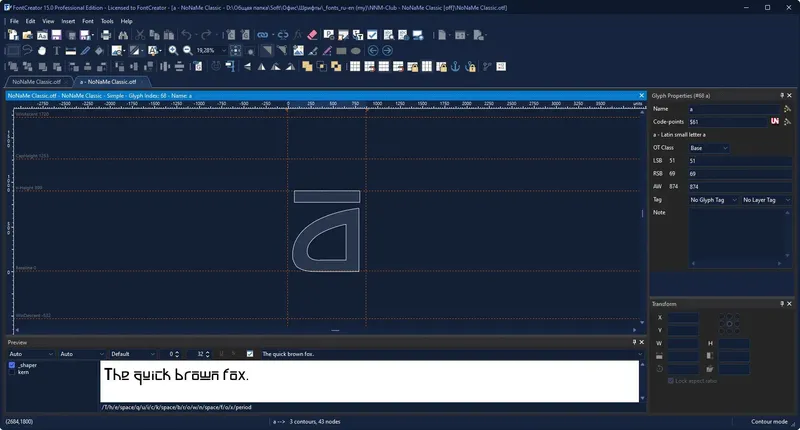The height and width of the screenshot is (430, 800).
Task: Adjust the preview offset 0 stepper
Action: pos(177,354)
